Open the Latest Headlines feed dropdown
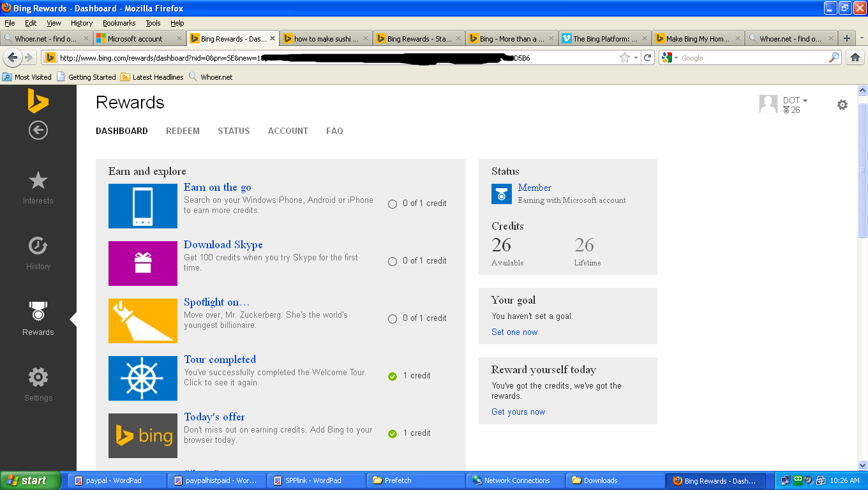The width and height of the screenshot is (868, 490). point(152,77)
